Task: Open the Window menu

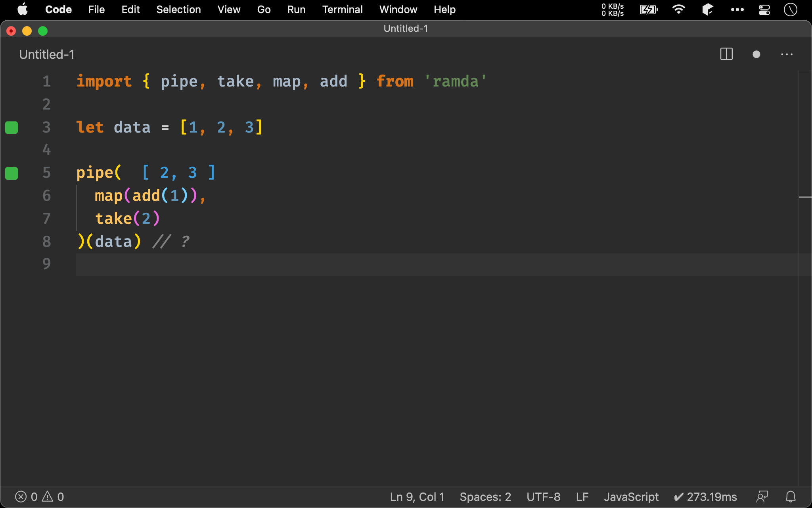Action: point(398,10)
